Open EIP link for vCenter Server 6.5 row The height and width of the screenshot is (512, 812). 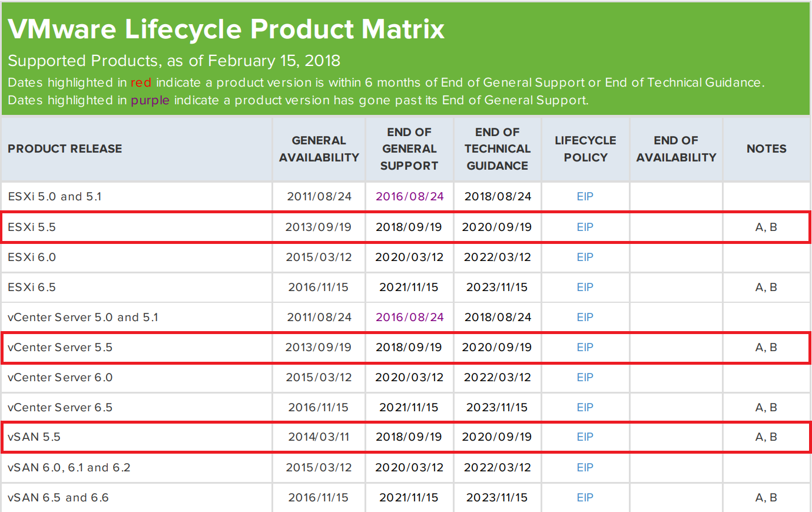click(585, 407)
